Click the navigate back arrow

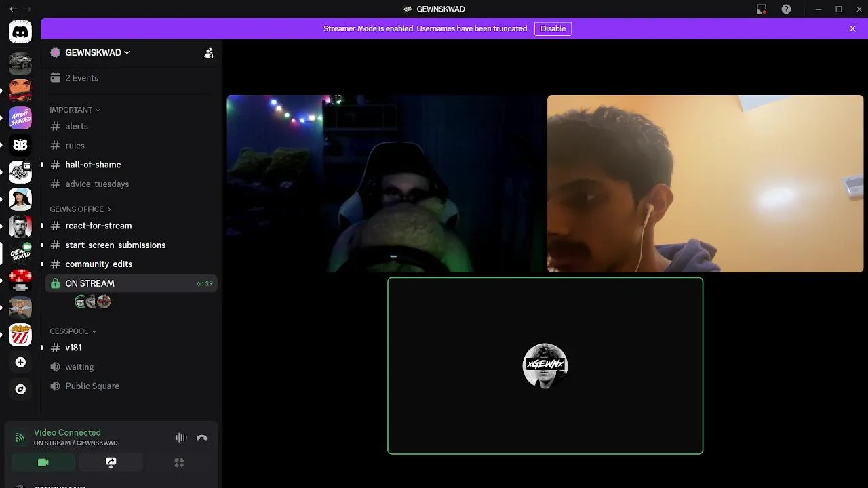click(x=13, y=9)
